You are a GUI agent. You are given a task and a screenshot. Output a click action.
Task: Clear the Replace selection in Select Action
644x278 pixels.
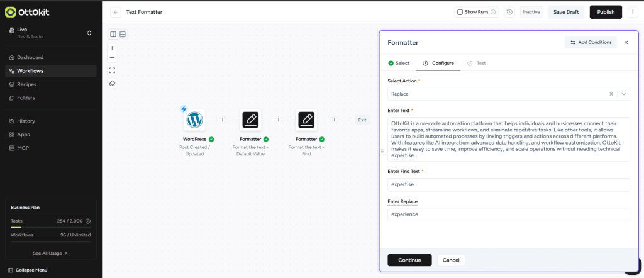coord(611,94)
